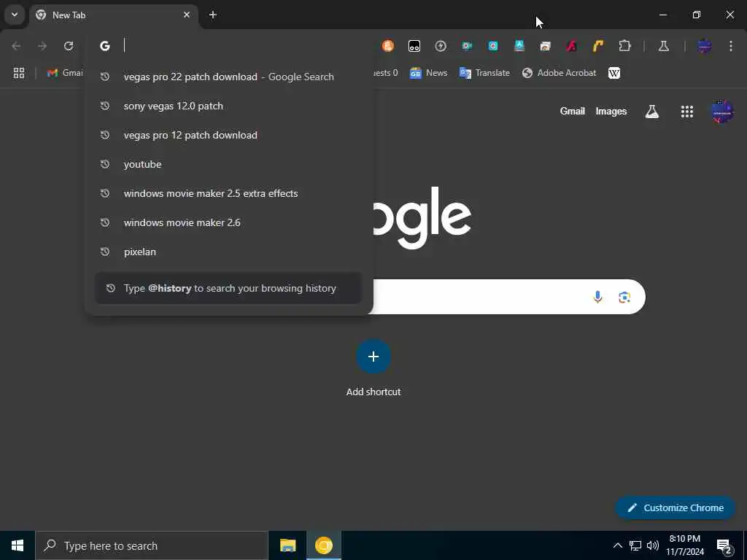
Task: Open the Adobe Acrobat bookmark
Action: (x=560, y=73)
